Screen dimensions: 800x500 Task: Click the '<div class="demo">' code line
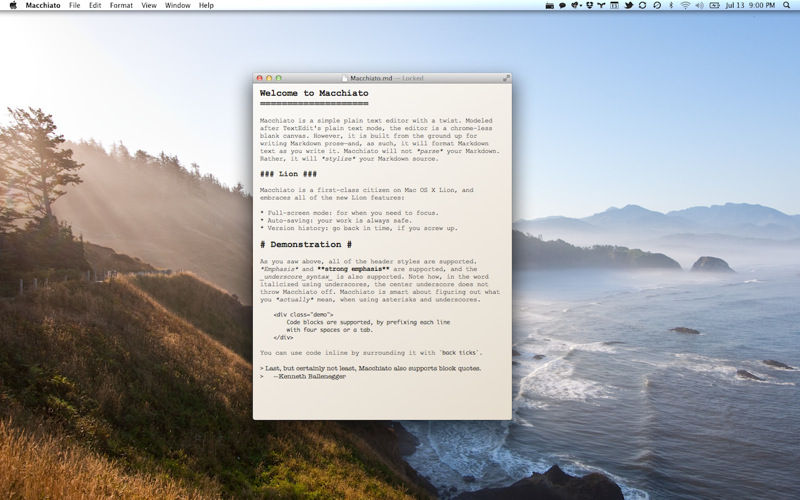[303, 315]
